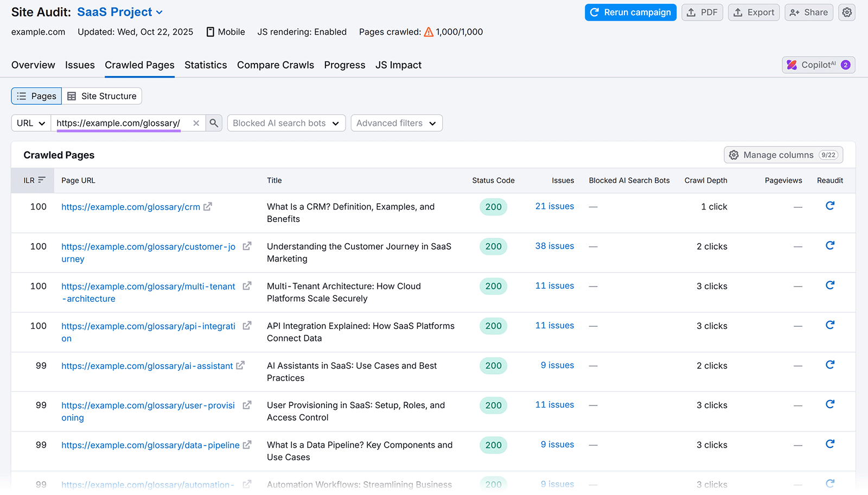Open the Statistics tab

click(x=206, y=65)
